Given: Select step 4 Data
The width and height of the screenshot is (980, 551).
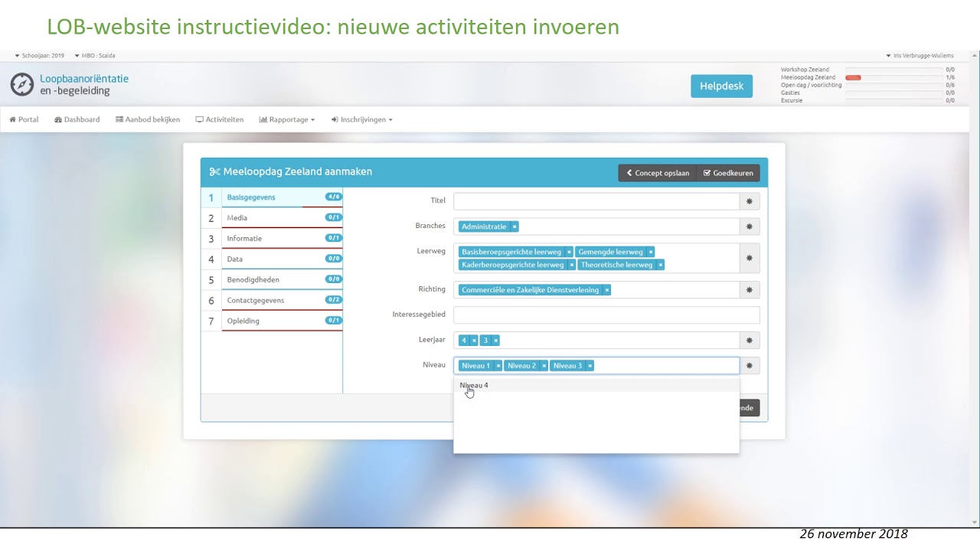Looking at the screenshot, I should [272, 259].
